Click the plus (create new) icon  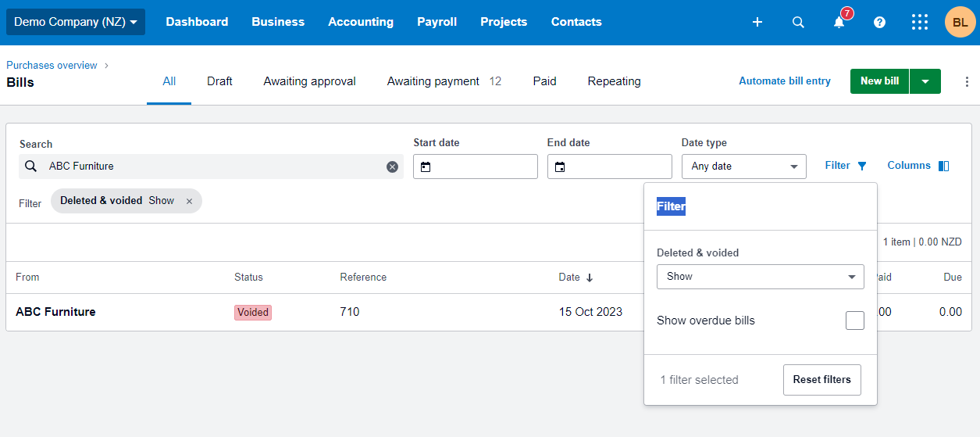coord(757,22)
